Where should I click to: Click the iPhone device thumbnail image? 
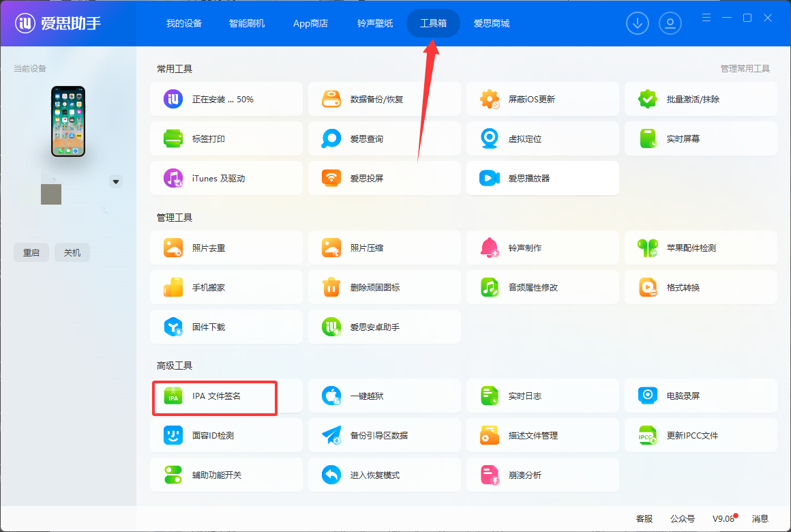[x=68, y=121]
